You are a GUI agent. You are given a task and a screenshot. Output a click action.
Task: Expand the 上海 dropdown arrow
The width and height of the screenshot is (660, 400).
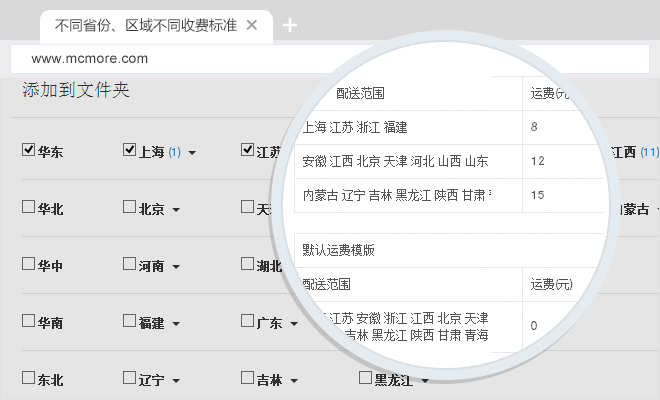pos(191,153)
